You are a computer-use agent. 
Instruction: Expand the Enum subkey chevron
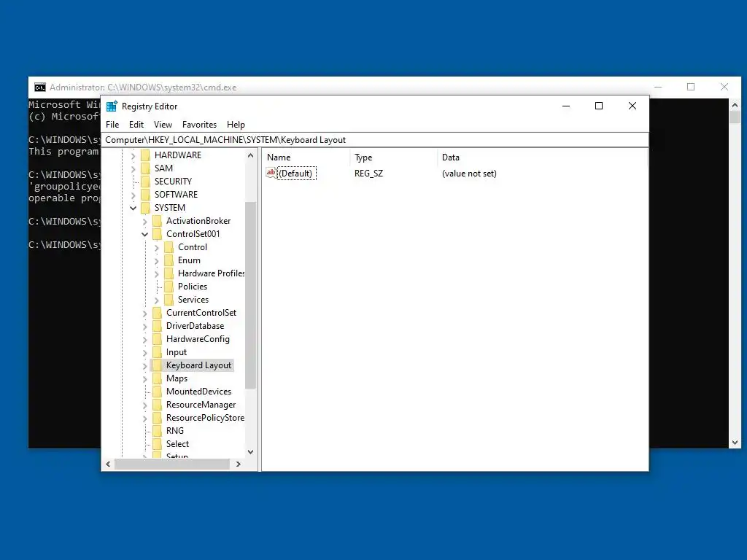pyautogui.click(x=156, y=261)
